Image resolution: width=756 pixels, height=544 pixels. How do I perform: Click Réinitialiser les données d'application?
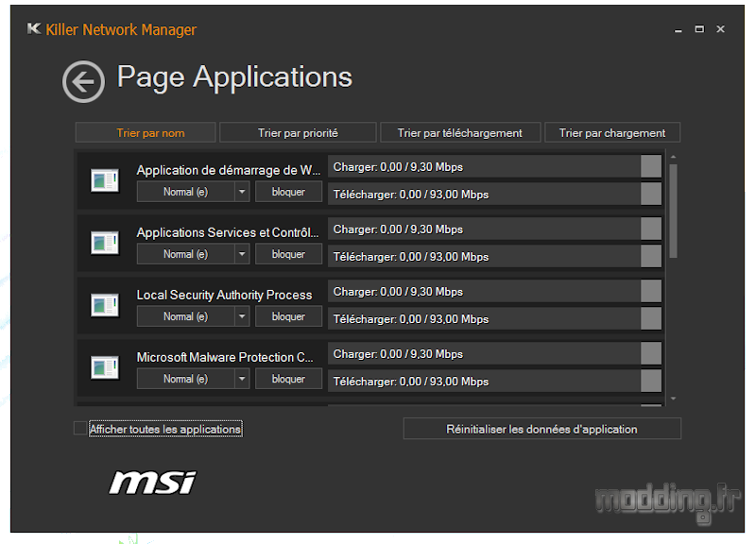tap(541, 429)
